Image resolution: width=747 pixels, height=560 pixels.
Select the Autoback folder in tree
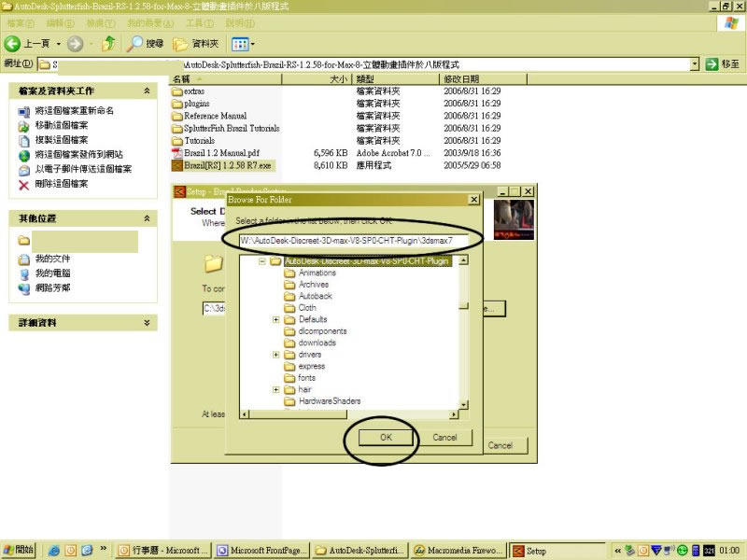click(x=308, y=296)
